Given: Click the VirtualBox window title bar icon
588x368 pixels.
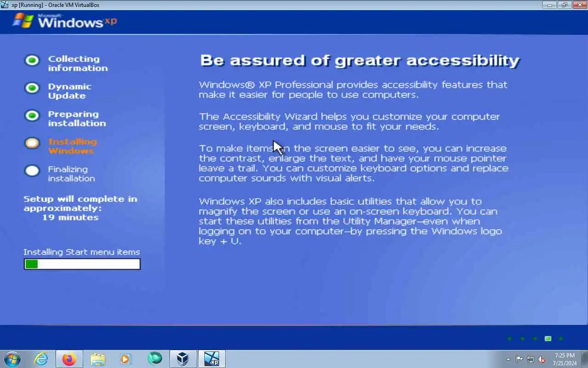Looking at the screenshot, I should (5, 5).
